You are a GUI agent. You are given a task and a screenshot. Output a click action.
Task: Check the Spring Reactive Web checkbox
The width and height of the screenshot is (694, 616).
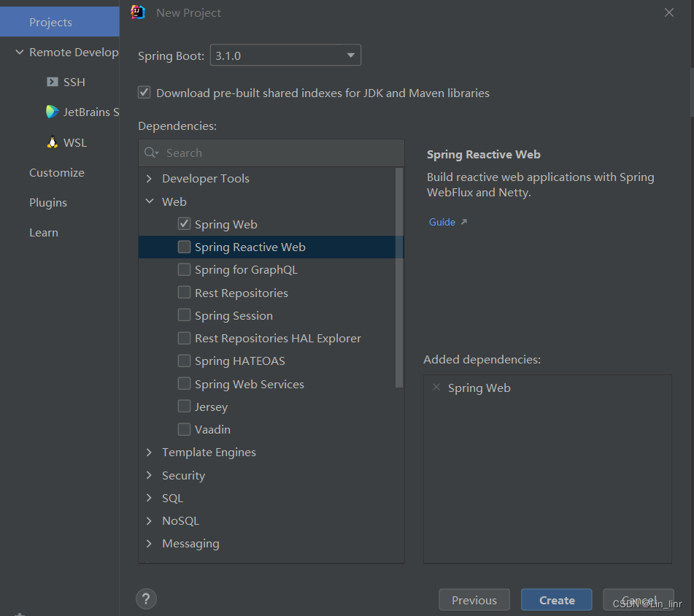tap(184, 247)
